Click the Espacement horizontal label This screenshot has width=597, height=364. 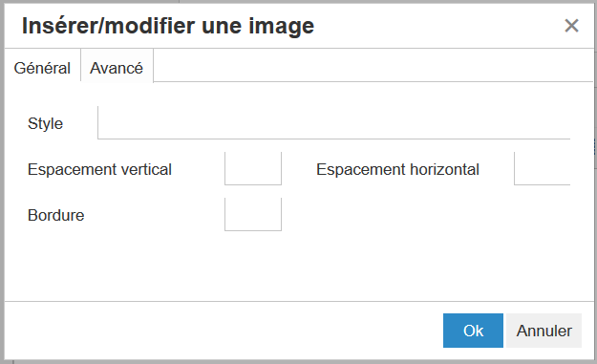tap(397, 169)
